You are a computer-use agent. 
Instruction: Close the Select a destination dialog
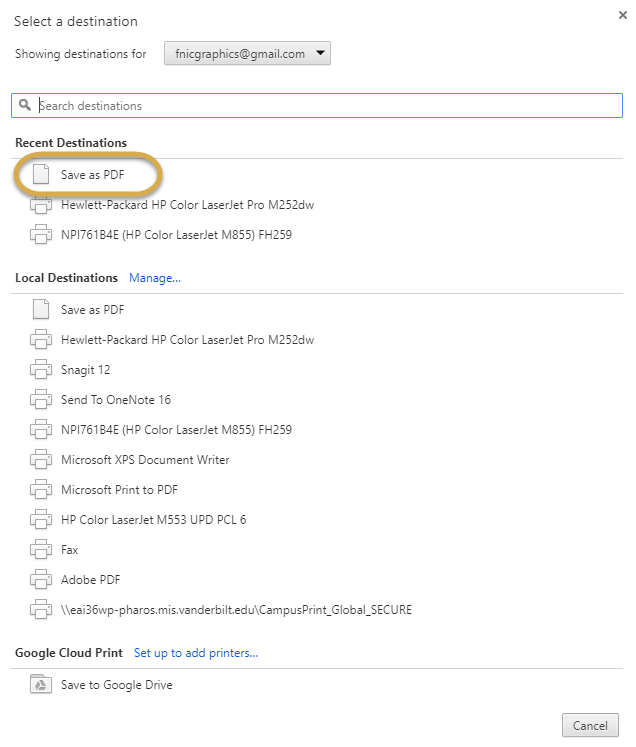[x=623, y=15]
